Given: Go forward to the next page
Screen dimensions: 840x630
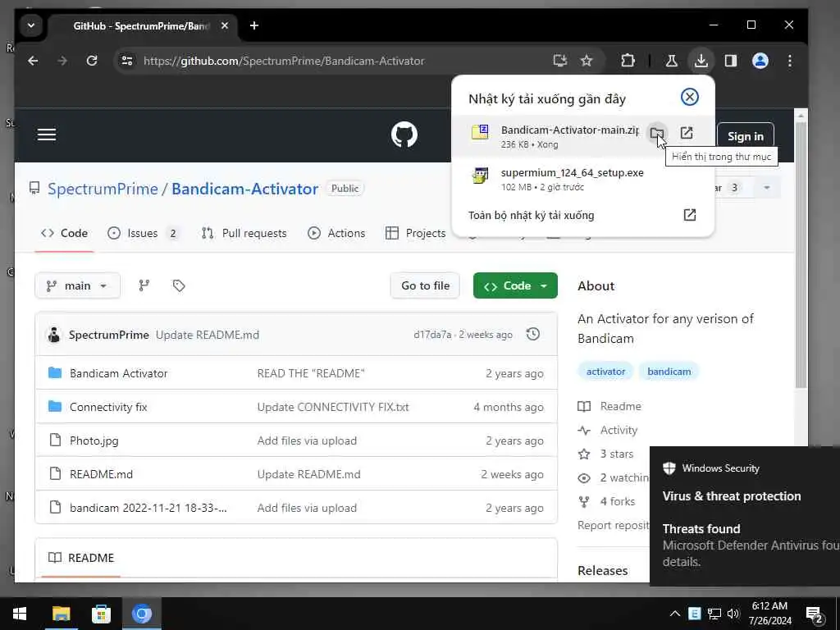Looking at the screenshot, I should pyautogui.click(x=62, y=61).
